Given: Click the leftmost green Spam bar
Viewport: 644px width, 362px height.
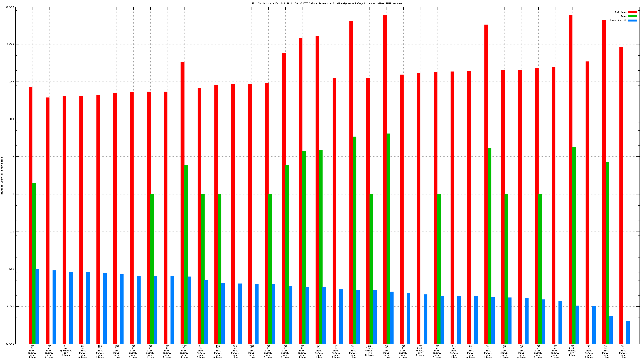Looking at the screenshot, I should coord(34,263).
